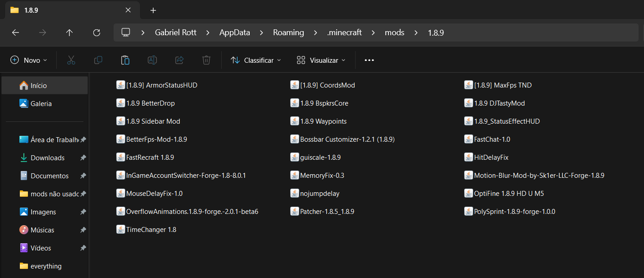Close the 1.8.9 tab
This screenshot has width=644, height=278.
tap(128, 10)
